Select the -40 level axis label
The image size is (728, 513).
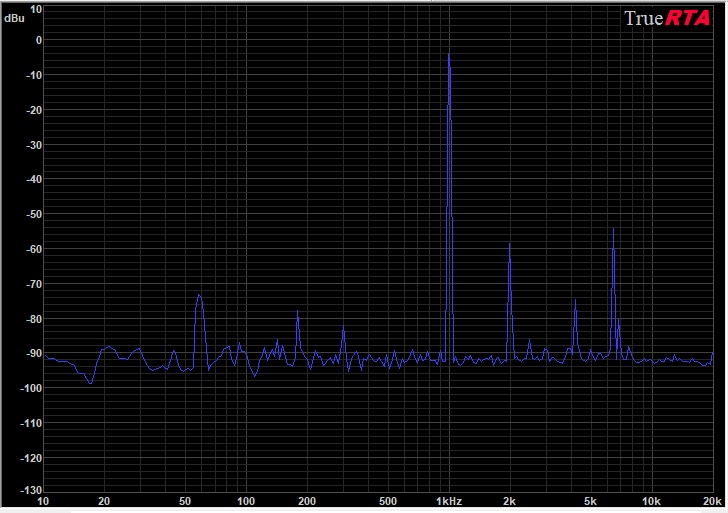click(33, 179)
